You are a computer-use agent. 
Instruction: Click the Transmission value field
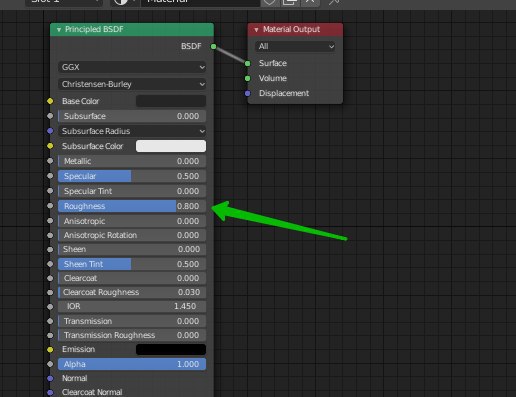click(132, 321)
